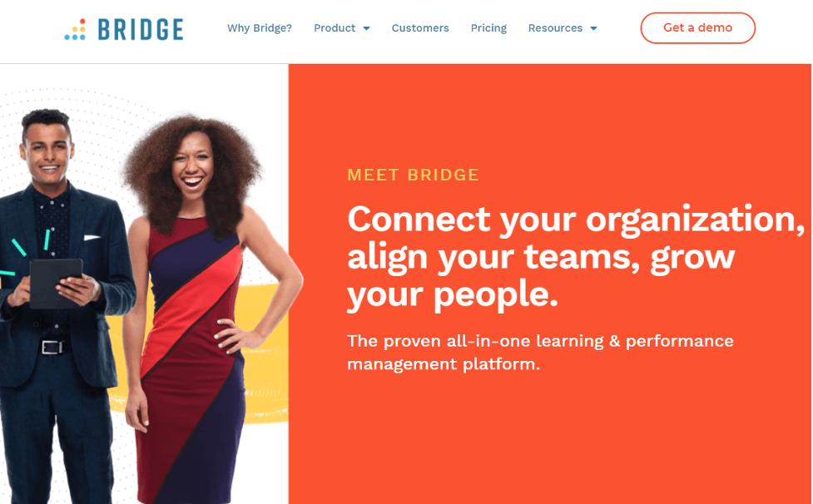
Task: Click the BRIDGE wordmark in the header
Action: 141,30
